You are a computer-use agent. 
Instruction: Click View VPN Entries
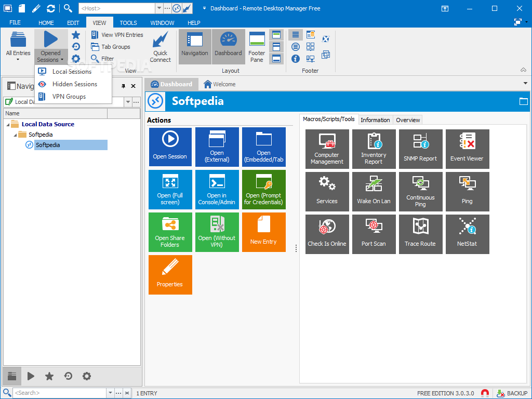117,35
